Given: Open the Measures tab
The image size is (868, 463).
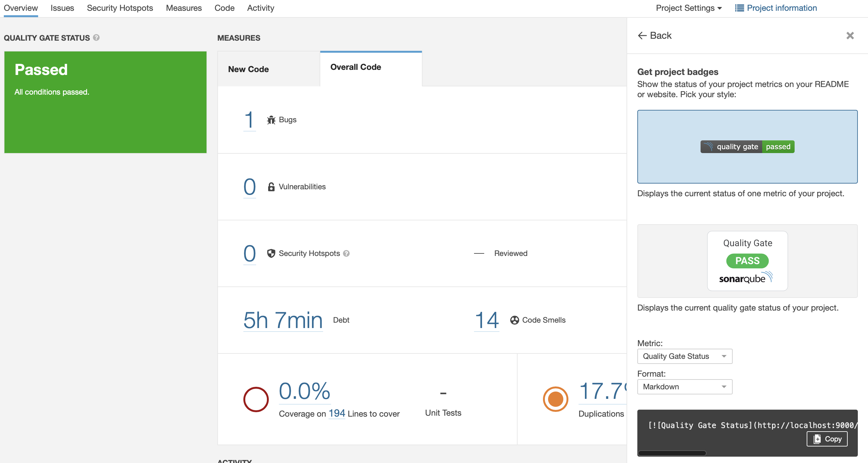Looking at the screenshot, I should (184, 8).
